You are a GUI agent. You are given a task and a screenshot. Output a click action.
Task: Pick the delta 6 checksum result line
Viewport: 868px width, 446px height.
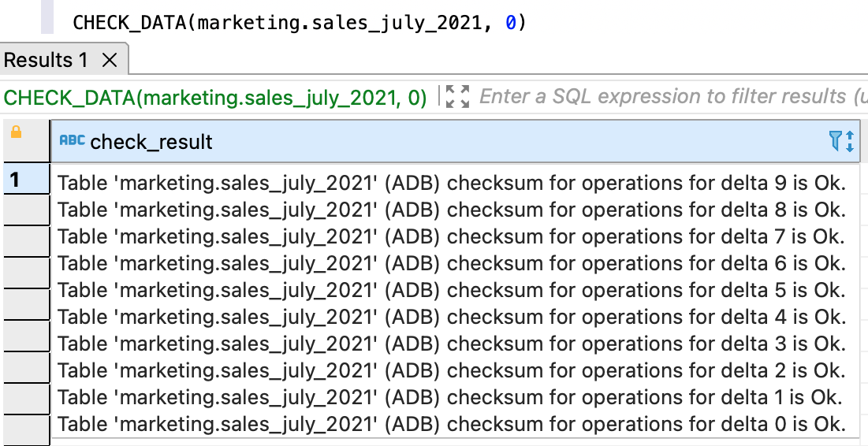click(451, 263)
